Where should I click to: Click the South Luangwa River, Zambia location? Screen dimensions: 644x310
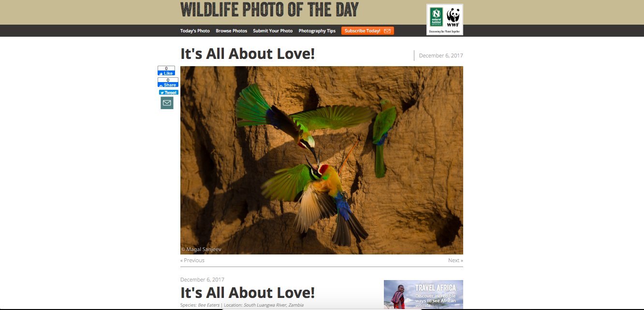click(x=274, y=305)
